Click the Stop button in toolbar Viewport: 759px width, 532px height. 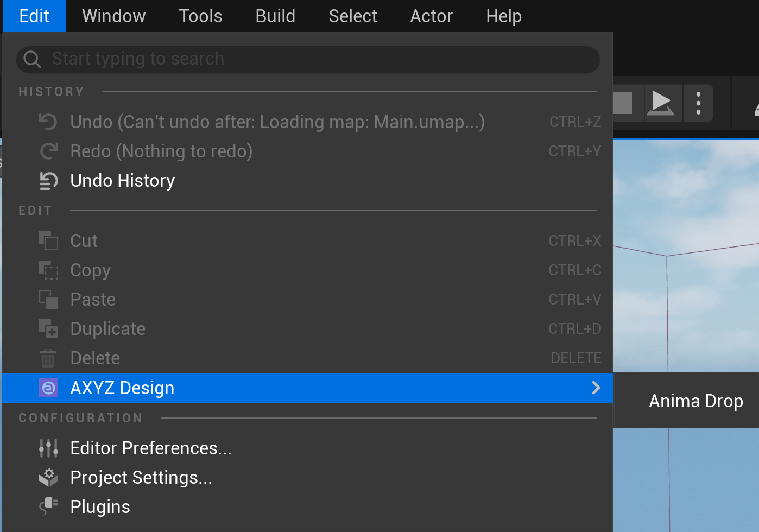[x=623, y=103]
